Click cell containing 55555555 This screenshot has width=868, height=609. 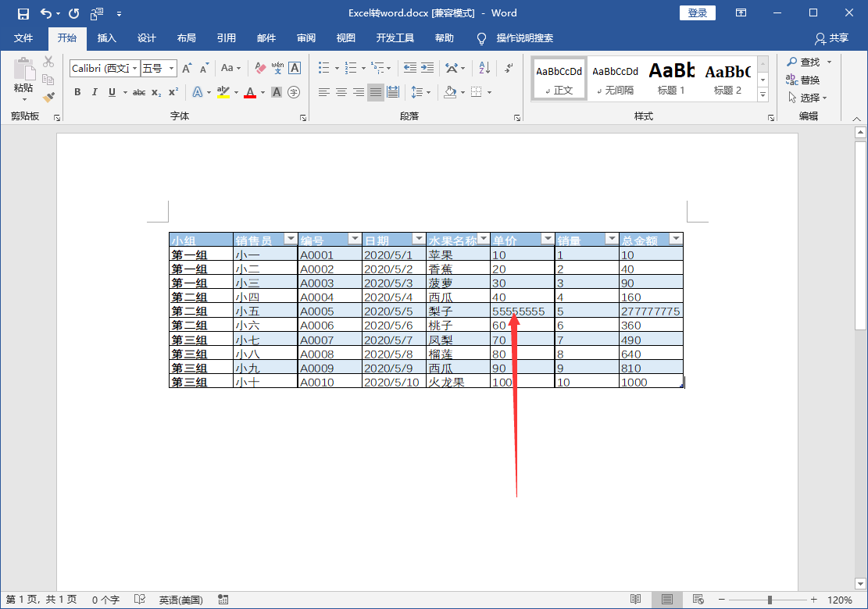522,312
